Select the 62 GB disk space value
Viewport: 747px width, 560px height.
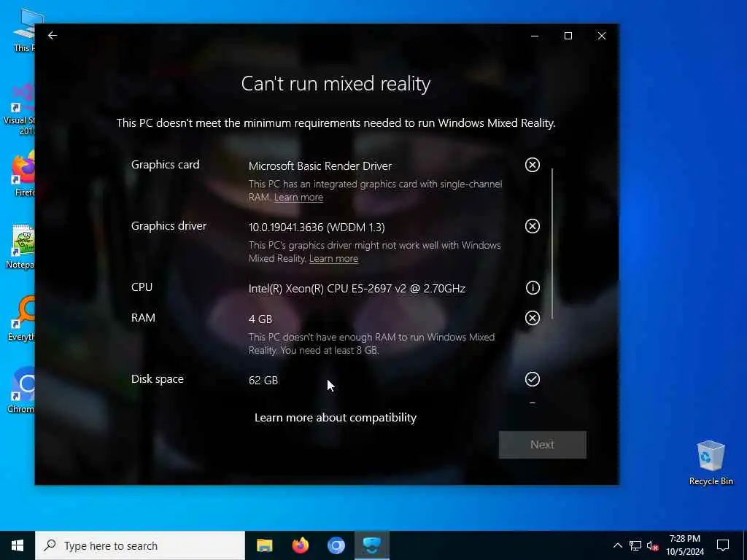tap(263, 381)
